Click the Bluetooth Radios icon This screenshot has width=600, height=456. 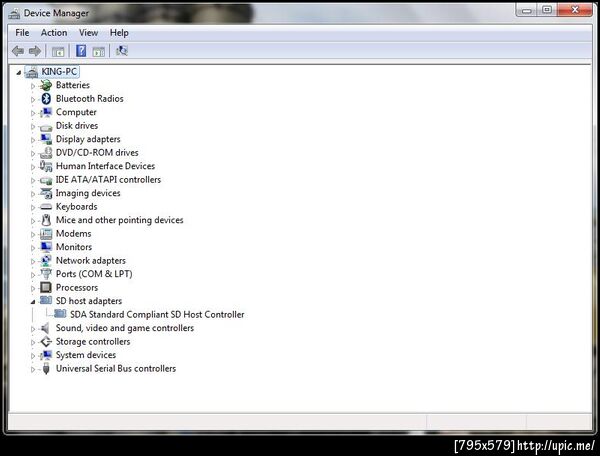click(46, 99)
